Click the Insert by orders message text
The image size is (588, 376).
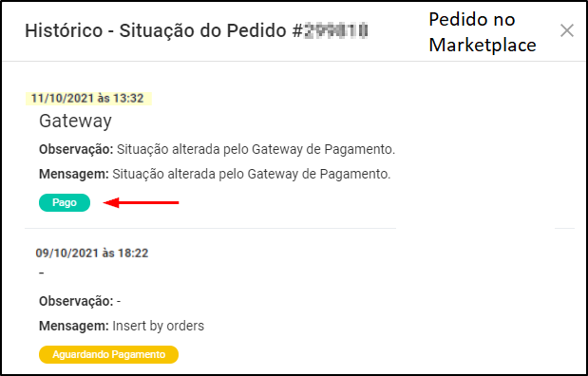click(159, 326)
